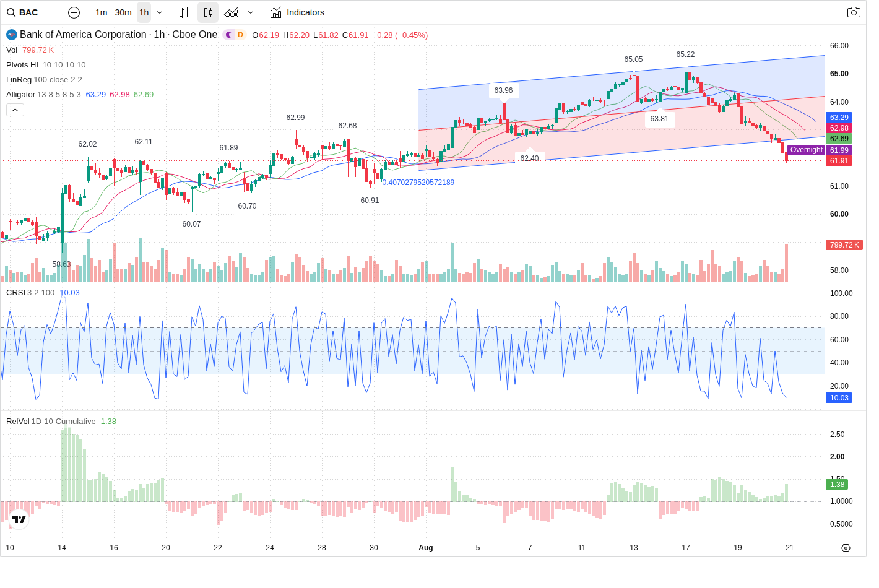This screenshot has width=879, height=588.
Task: Click the 14 label on date axis
Action: pyautogui.click(x=62, y=548)
